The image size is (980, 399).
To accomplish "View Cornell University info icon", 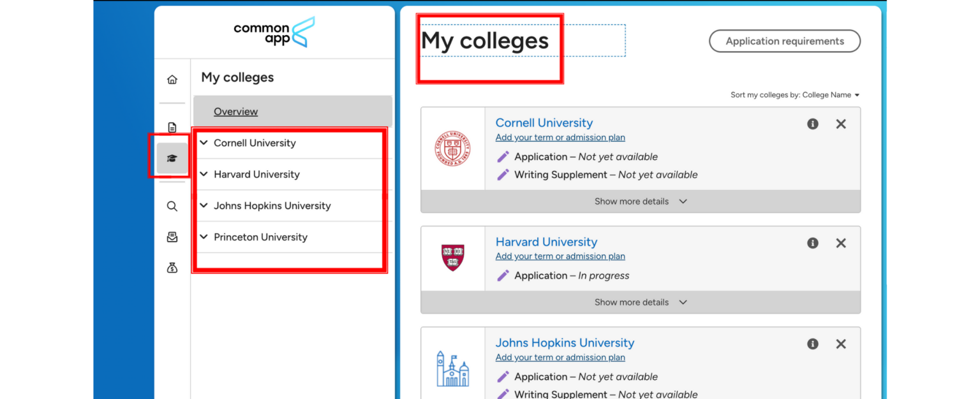I will (812, 124).
